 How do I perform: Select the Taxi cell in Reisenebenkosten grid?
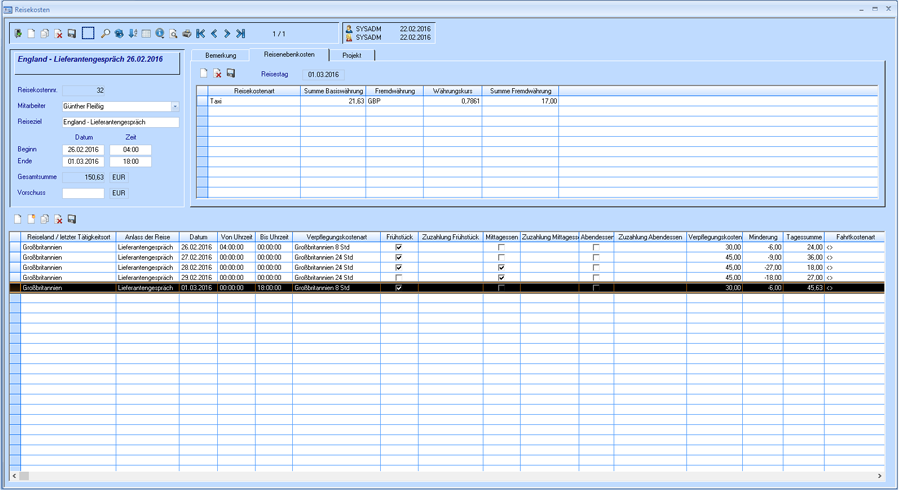point(254,101)
